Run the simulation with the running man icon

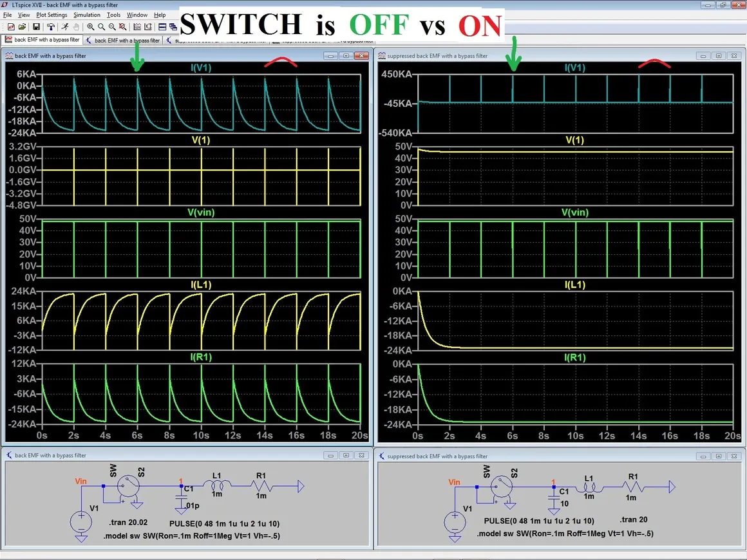tap(65, 27)
